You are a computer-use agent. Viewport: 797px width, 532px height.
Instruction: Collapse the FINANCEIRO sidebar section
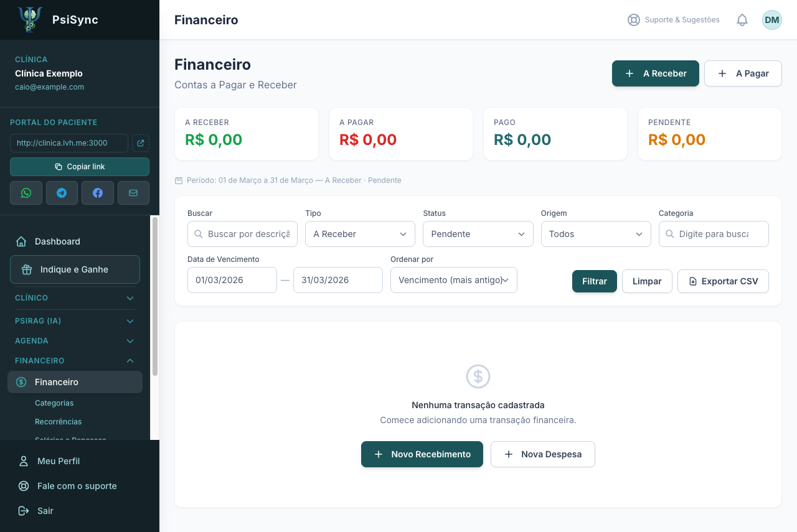[75, 361]
